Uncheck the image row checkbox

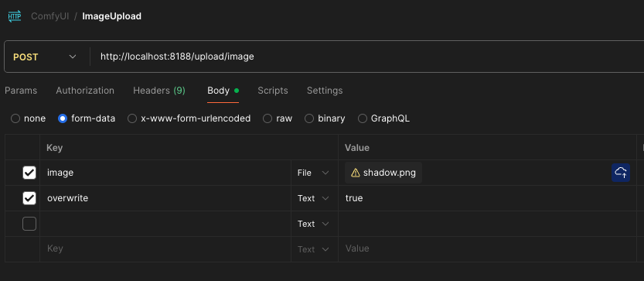coord(29,173)
